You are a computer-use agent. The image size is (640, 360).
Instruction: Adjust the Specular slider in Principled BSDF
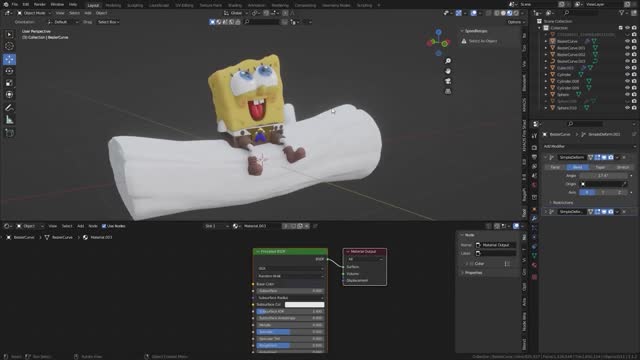click(290, 332)
